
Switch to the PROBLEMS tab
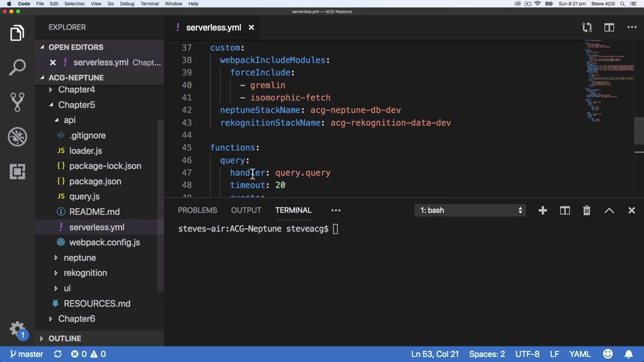(x=197, y=210)
